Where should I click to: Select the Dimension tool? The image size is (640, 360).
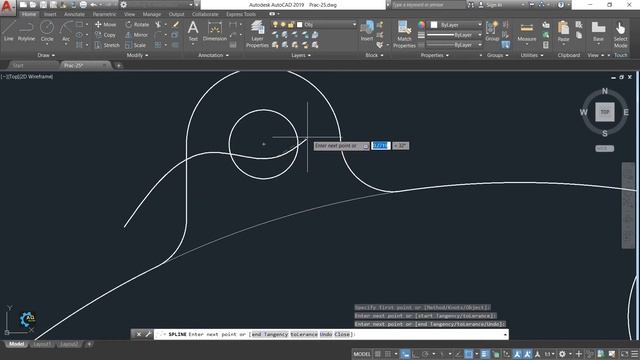click(215, 31)
